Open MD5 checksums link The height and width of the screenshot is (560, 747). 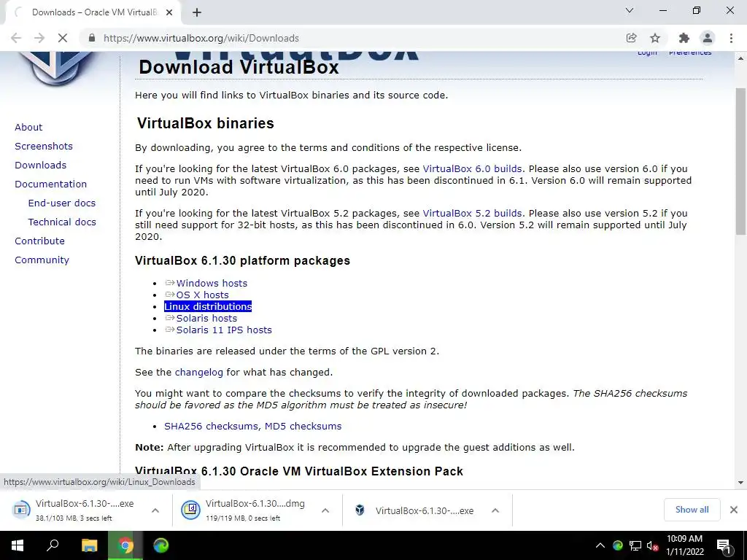(x=303, y=426)
